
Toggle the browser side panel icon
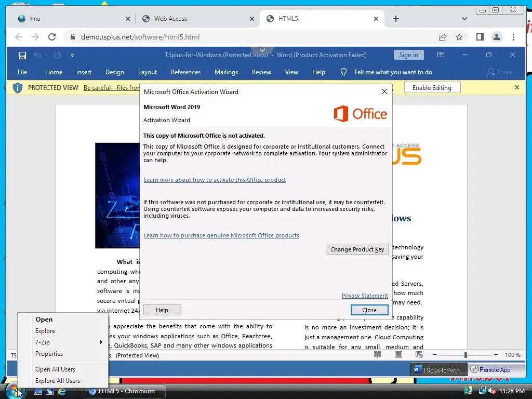point(480,37)
